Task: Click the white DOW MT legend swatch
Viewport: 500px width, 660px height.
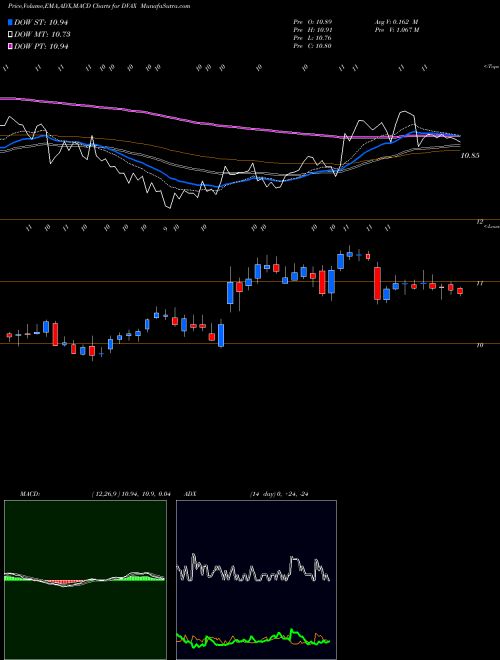Action: pos(11,35)
